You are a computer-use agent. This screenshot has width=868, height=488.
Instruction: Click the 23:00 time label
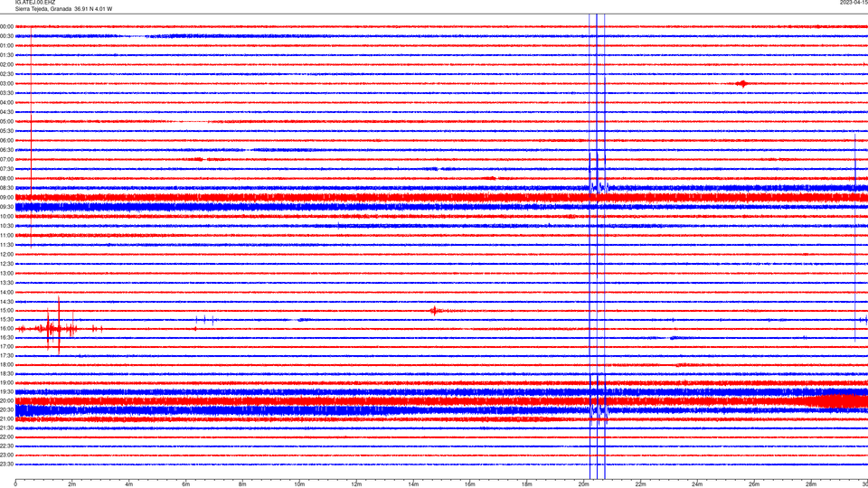point(6,455)
